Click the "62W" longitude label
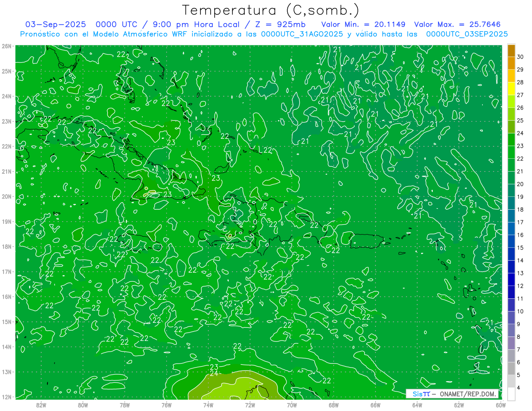The height and width of the screenshot is (411, 532). (459, 405)
